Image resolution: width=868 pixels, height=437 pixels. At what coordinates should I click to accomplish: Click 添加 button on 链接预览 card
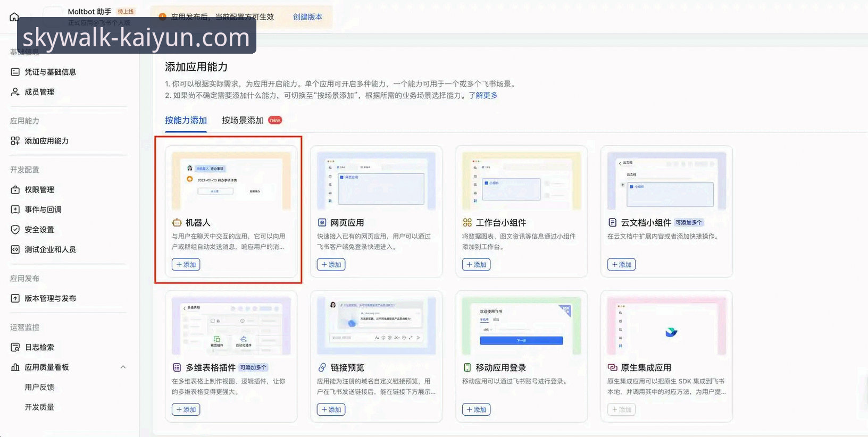click(331, 409)
